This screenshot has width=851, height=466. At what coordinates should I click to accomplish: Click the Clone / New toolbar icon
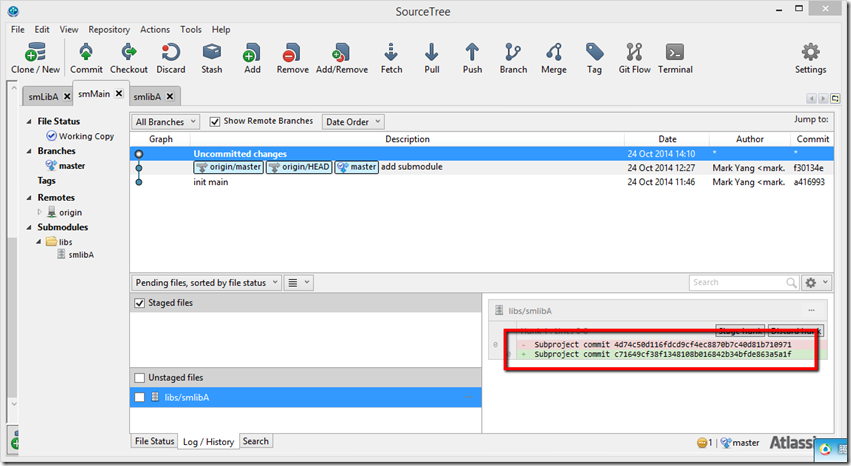pyautogui.click(x=35, y=58)
